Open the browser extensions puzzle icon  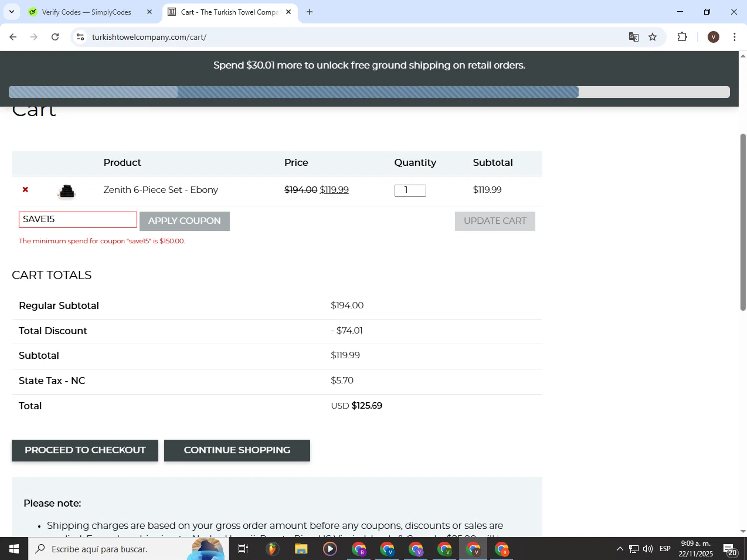click(682, 37)
